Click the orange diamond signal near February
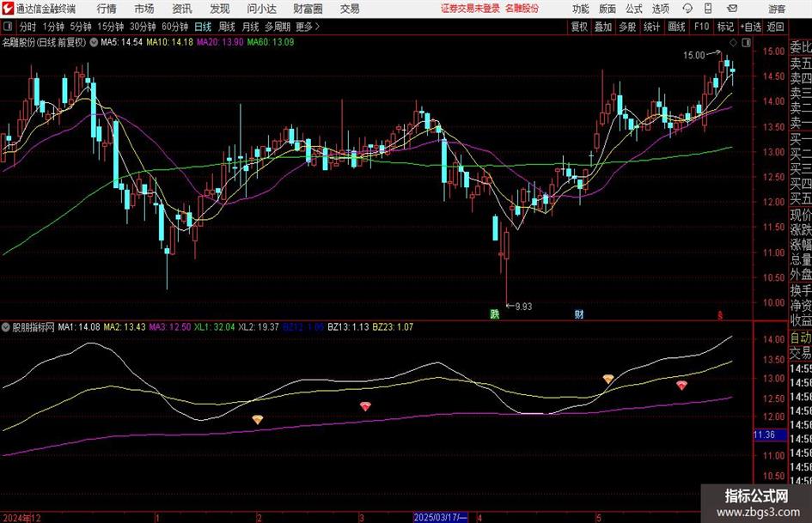The image size is (812, 523). (258, 419)
